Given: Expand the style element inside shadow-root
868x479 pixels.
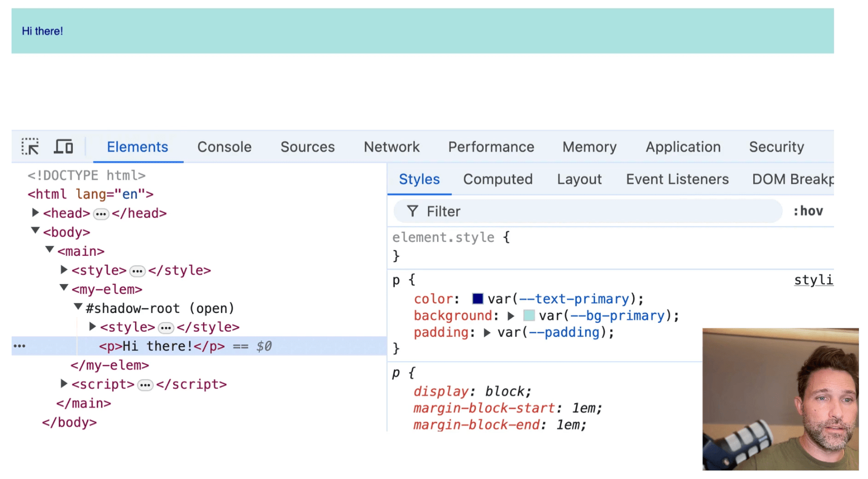Looking at the screenshot, I should [x=92, y=326].
